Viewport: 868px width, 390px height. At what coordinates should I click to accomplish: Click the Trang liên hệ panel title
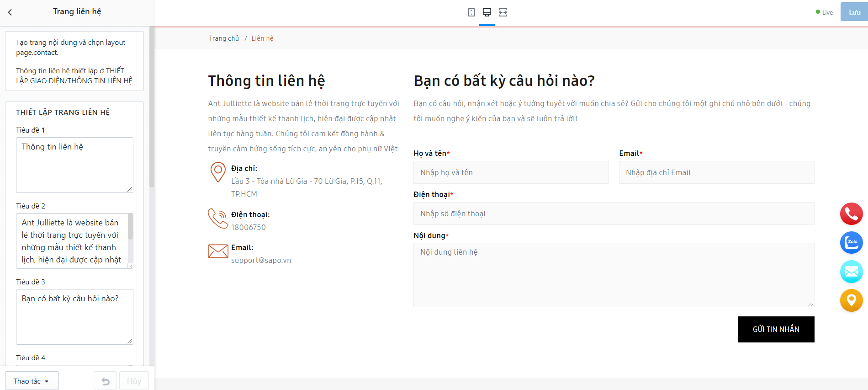pos(77,11)
